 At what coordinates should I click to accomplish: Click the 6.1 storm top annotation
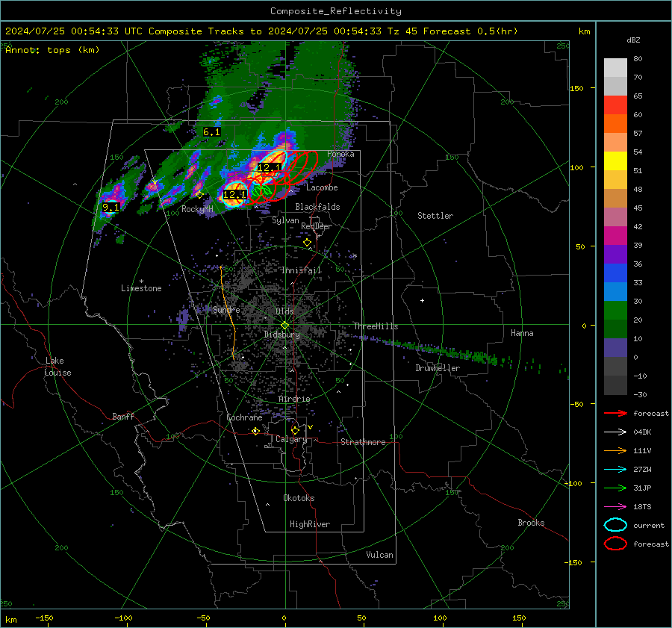(x=212, y=132)
